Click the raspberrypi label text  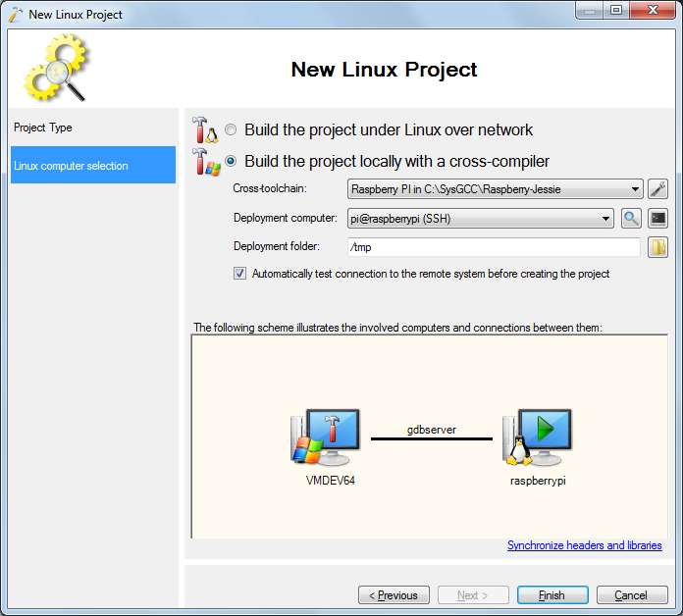(x=538, y=481)
